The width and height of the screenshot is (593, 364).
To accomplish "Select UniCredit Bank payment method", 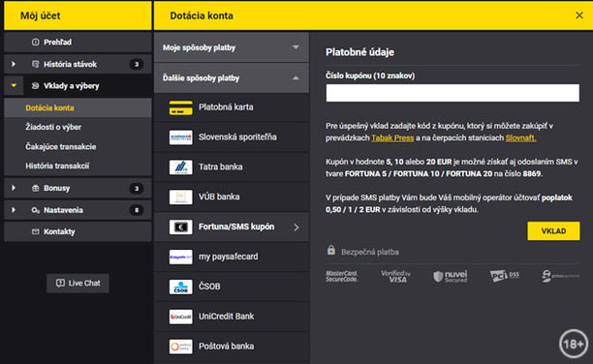I will (x=232, y=317).
